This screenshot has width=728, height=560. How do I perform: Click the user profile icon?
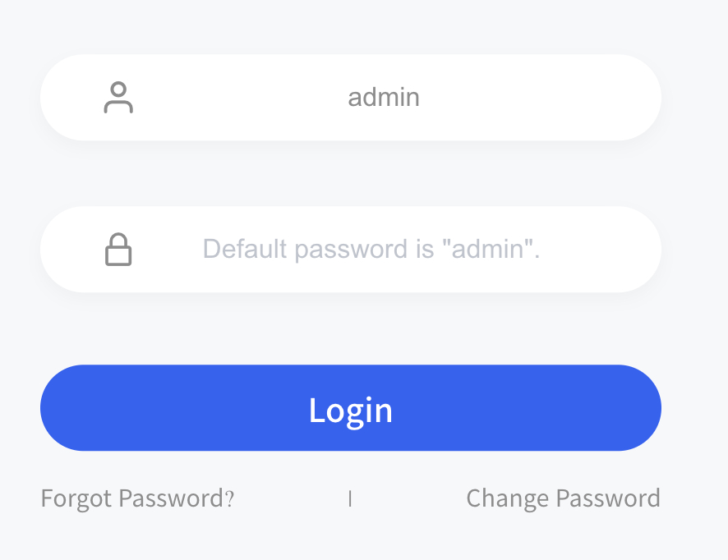click(118, 98)
